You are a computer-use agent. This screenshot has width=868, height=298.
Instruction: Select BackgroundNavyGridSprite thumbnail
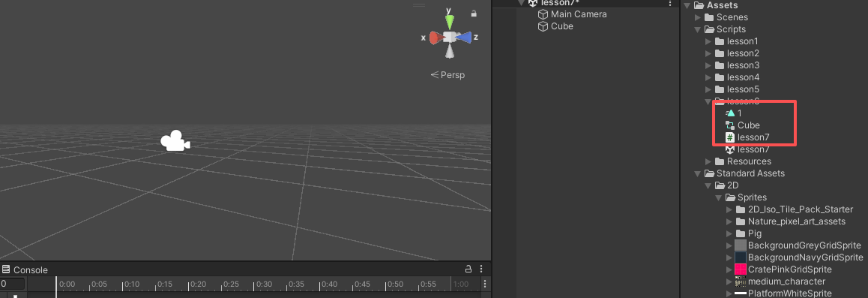coord(741,257)
